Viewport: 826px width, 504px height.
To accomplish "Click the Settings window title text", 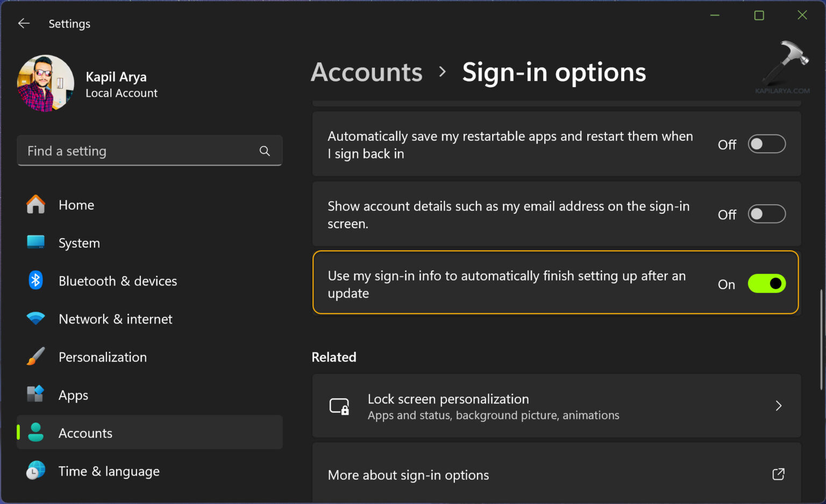I will point(69,24).
